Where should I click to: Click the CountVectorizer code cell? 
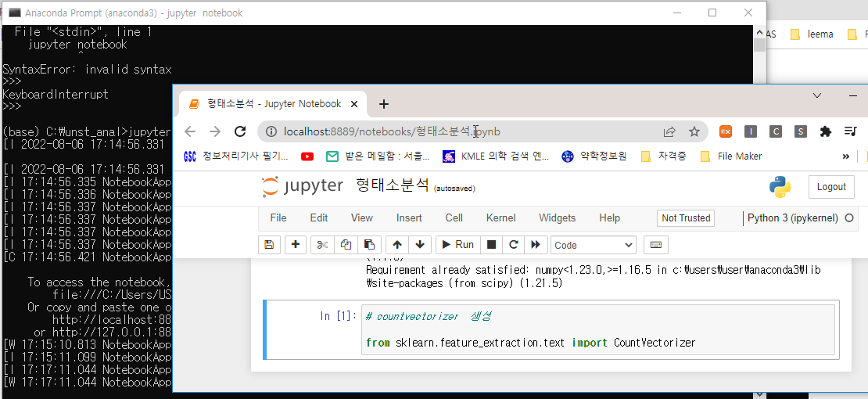click(598, 329)
